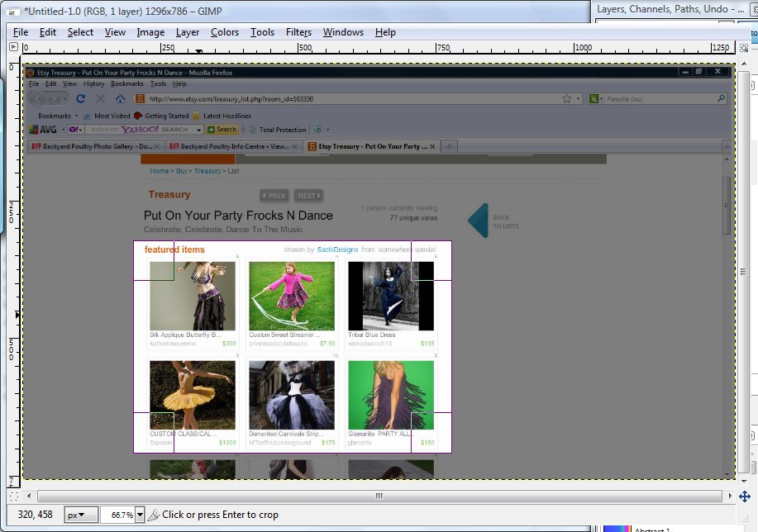Click the "Click or press Enter to crop" status text
Viewport: 758px width, 532px height.
coord(221,515)
